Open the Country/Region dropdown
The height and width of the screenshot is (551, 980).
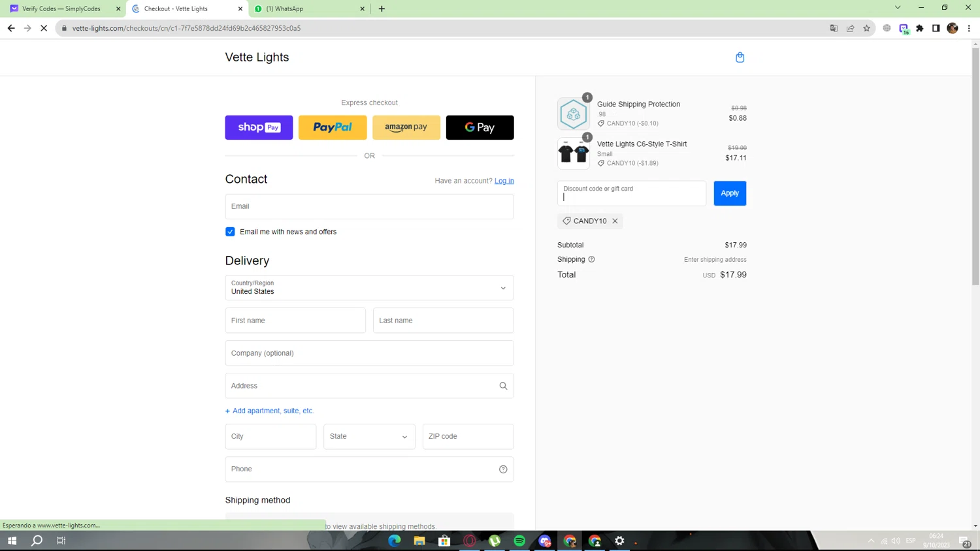[369, 288]
